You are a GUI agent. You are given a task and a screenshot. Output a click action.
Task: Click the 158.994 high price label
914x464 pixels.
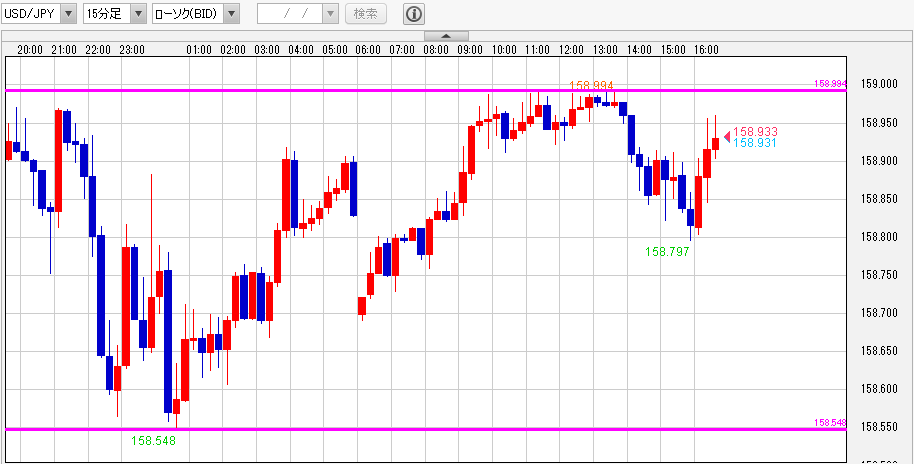click(591, 86)
